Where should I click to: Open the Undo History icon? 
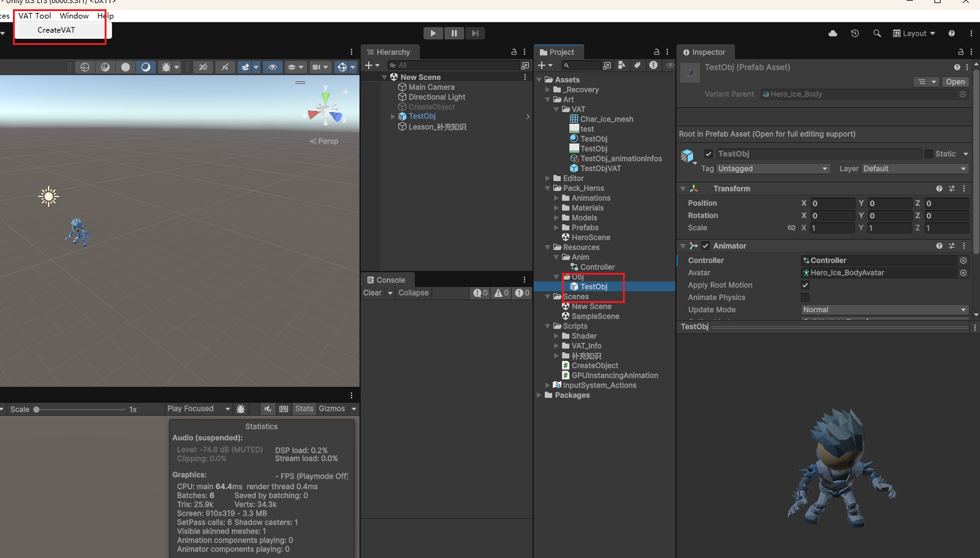855,33
